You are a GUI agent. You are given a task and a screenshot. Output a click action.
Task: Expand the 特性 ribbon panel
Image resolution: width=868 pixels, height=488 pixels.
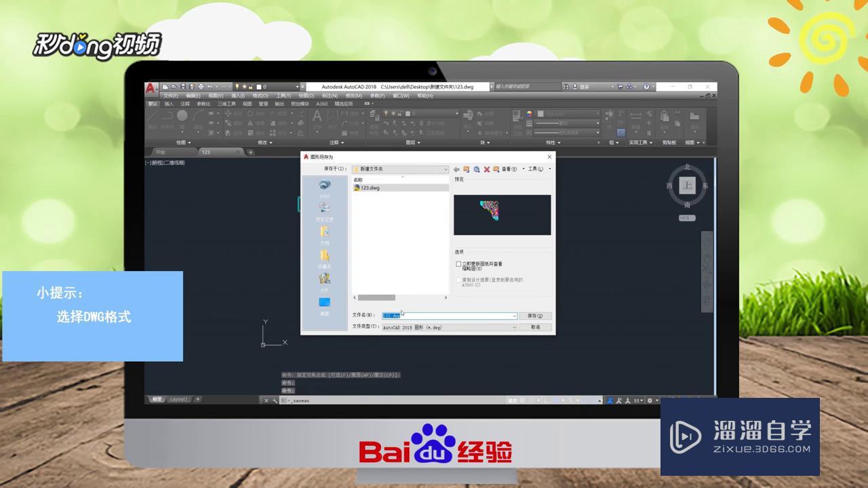coord(553,142)
